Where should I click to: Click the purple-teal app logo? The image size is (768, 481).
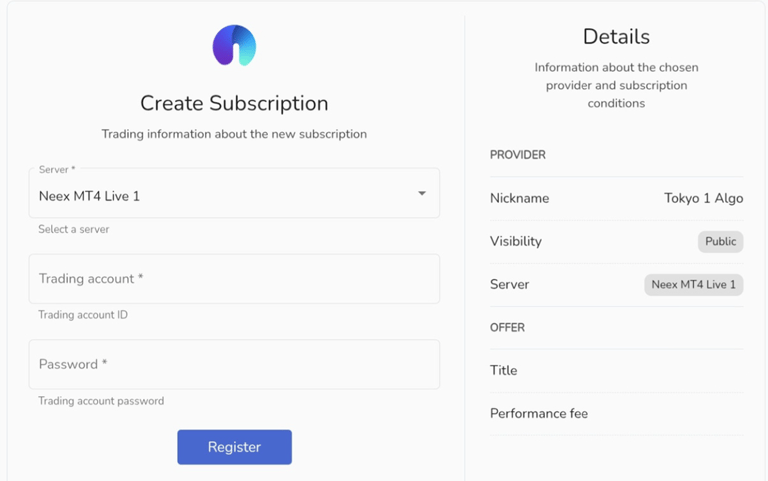click(x=234, y=46)
